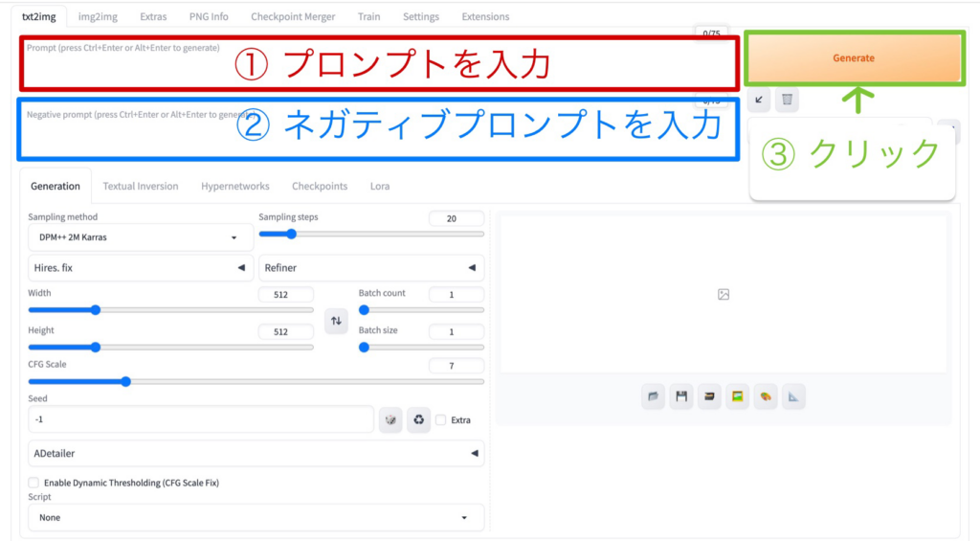The width and height of the screenshot is (980, 541).
Task: Open the output folder icon below preview
Action: (654, 396)
